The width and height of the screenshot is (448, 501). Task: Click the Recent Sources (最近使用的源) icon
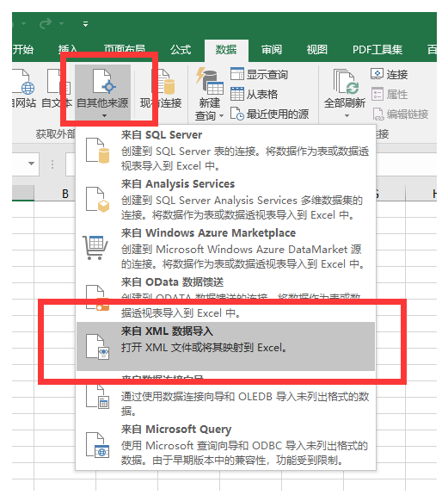pos(237,114)
